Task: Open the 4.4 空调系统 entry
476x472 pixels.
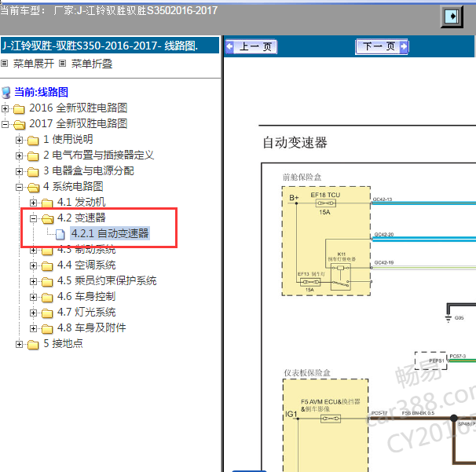Action: [86, 265]
